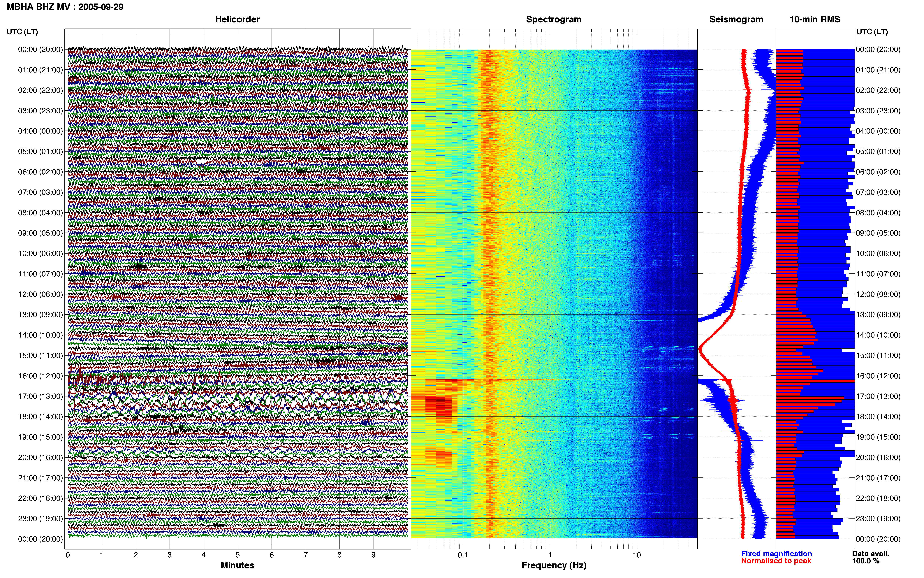Click left time label 16:00 (12:00)
Image resolution: width=924 pixels, height=578 pixels.
(x=41, y=376)
